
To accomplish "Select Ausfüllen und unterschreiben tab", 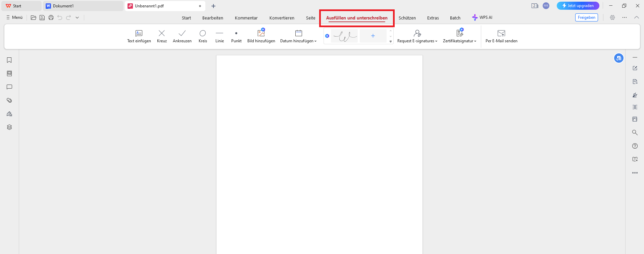I will click(x=357, y=18).
